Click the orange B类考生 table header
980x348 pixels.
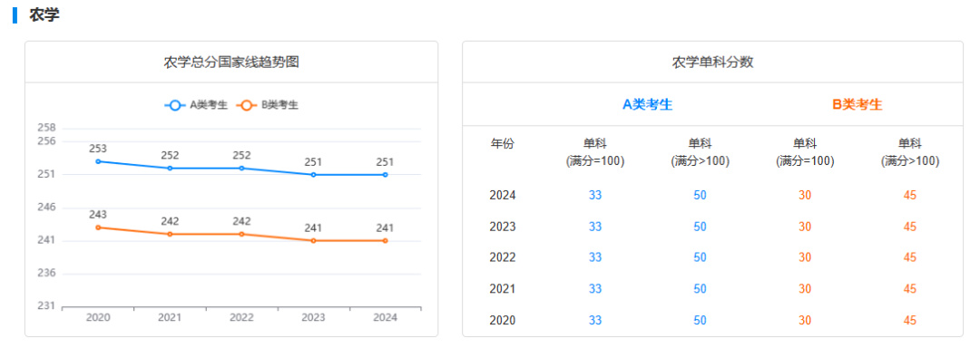(857, 105)
